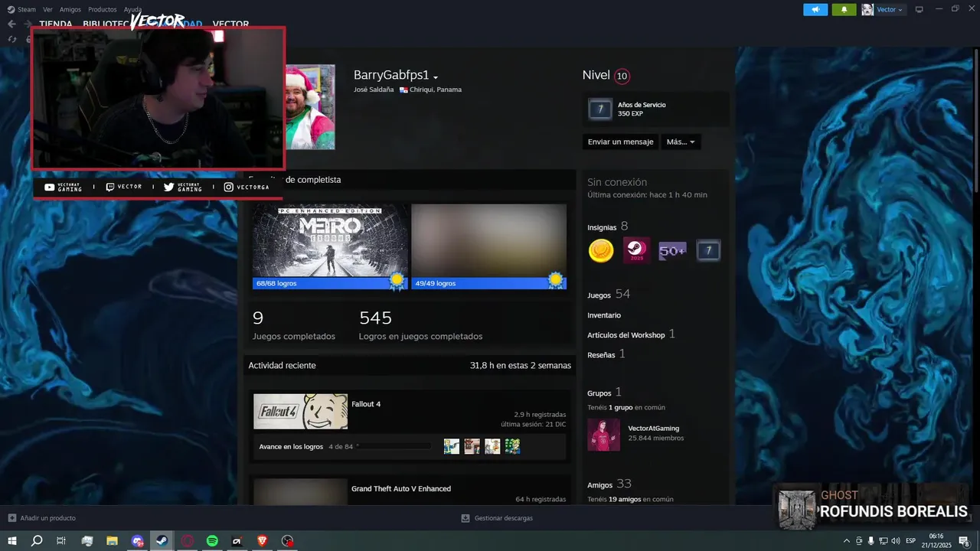Click the taskbar search magnifier
This screenshot has height=551, width=980.
coord(37,540)
